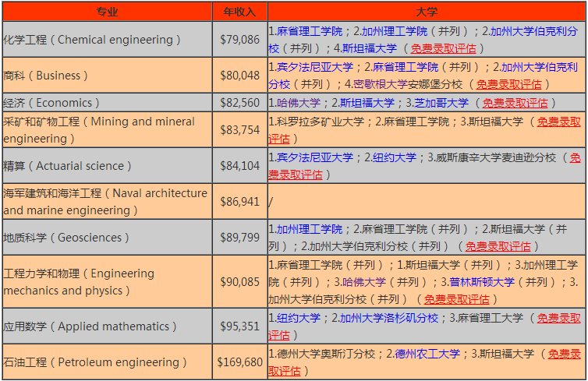Image resolution: width=588 pixels, height=381 pixels.
Task: Click the 应用数学 (Applied mathematics) cell
Action: point(108,326)
